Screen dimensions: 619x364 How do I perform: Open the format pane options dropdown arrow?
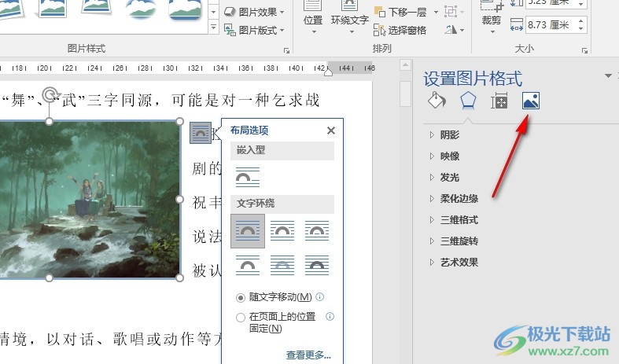coord(608,75)
